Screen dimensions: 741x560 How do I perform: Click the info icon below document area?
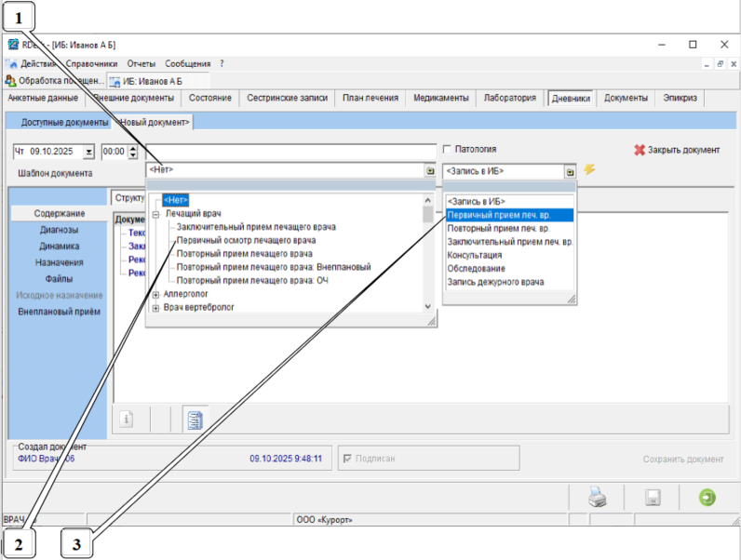click(x=127, y=419)
